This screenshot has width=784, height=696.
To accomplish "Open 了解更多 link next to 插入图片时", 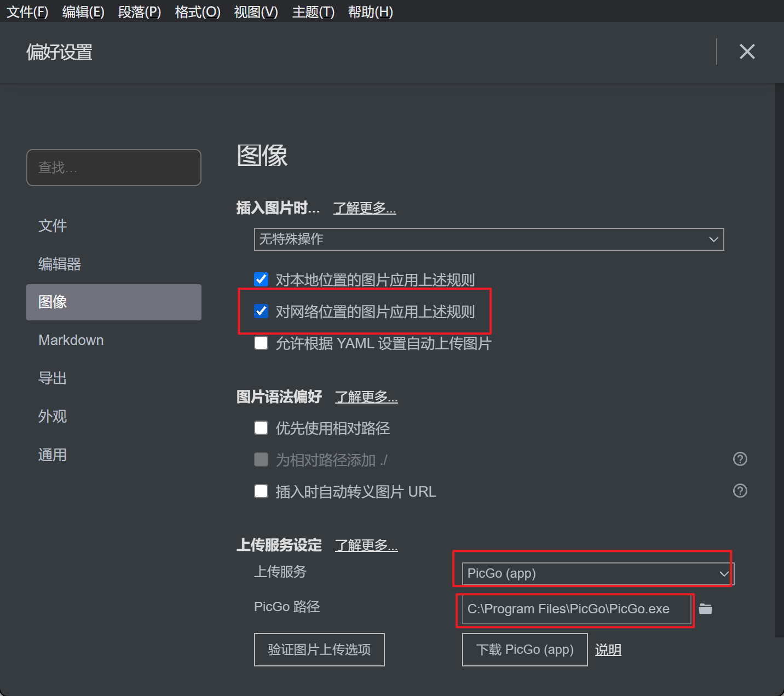I will 365,208.
